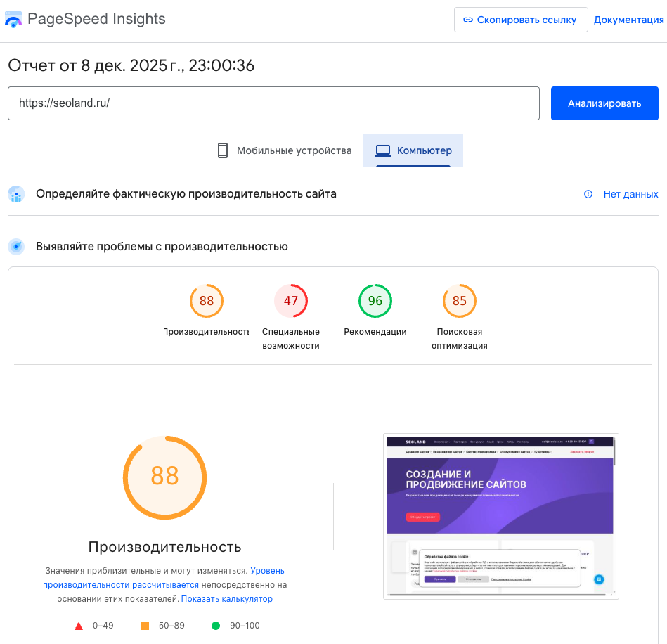Open the Показать калькулятор link
The image size is (667, 644).
tap(228, 598)
